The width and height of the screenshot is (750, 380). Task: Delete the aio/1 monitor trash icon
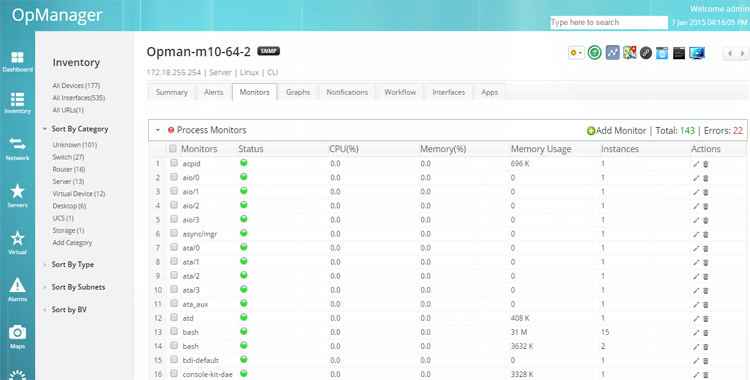[706, 192]
